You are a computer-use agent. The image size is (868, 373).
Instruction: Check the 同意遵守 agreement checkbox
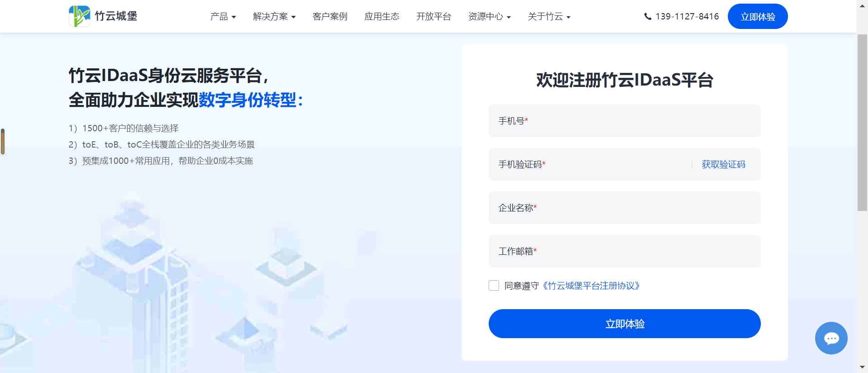tap(494, 285)
